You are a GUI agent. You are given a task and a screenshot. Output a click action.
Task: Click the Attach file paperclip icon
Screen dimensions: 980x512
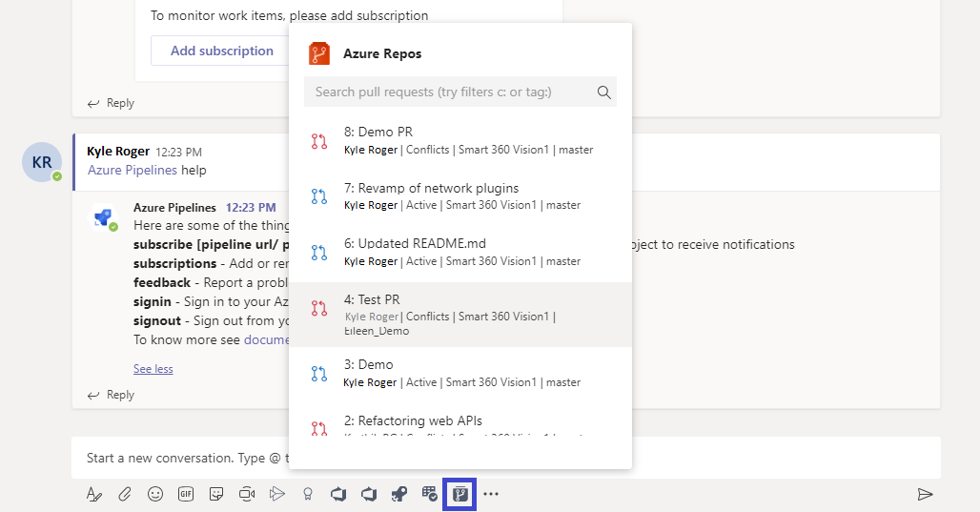[x=124, y=494]
